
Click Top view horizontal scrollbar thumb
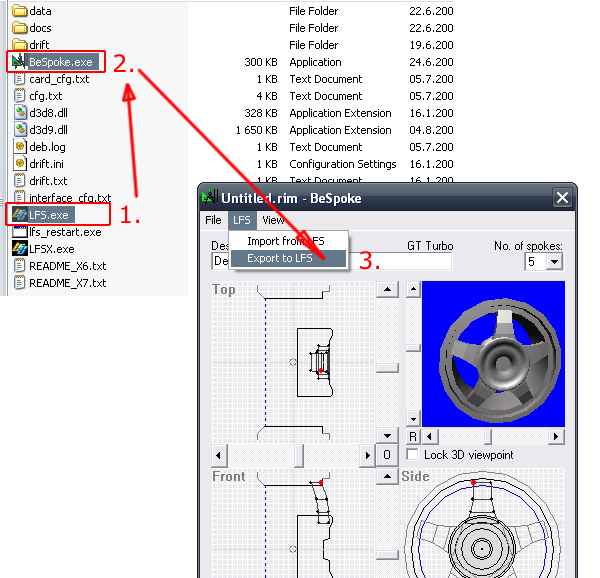coord(299,455)
